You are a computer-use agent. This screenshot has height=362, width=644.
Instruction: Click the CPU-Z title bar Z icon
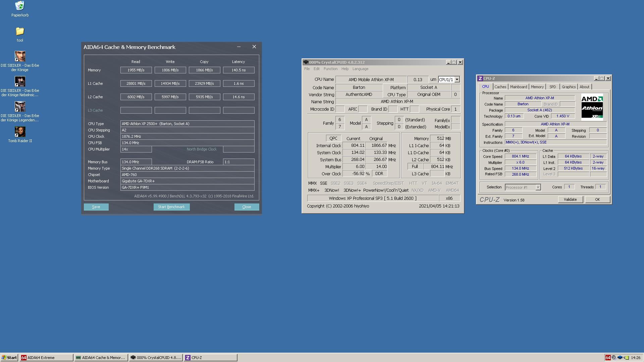(x=480, y=78)
